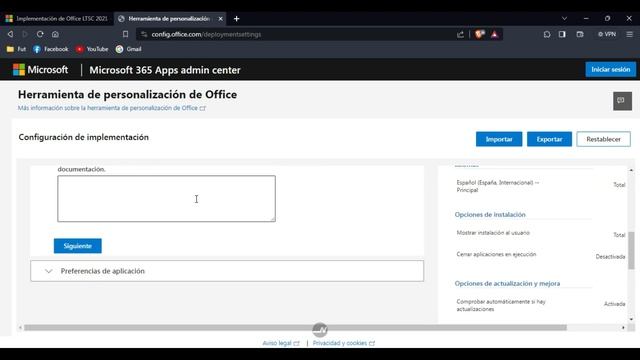The image size is (640, 360).
Task: Bookmark this page icon in address bar
Action: tap(125, 34)
